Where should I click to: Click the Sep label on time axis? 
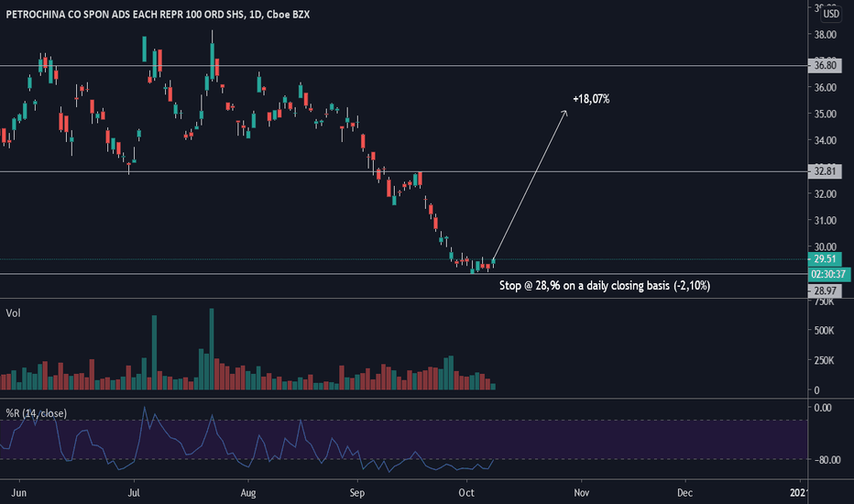coord(356,493)
